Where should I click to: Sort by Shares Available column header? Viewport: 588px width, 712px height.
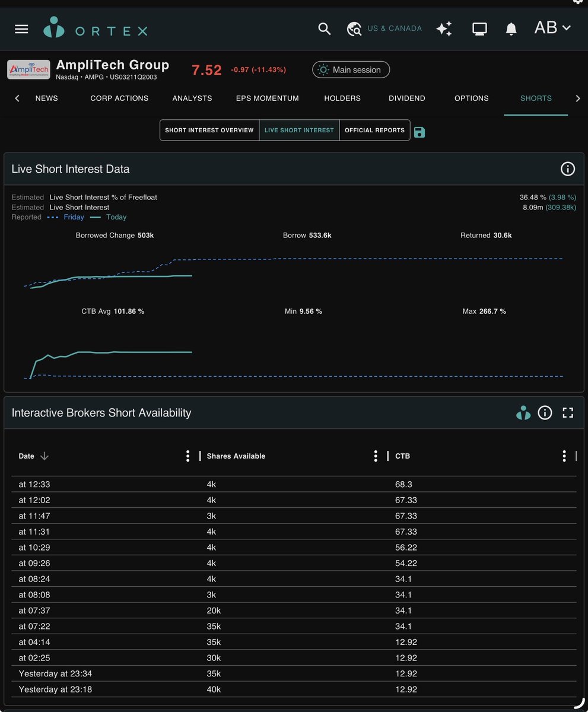236,456
